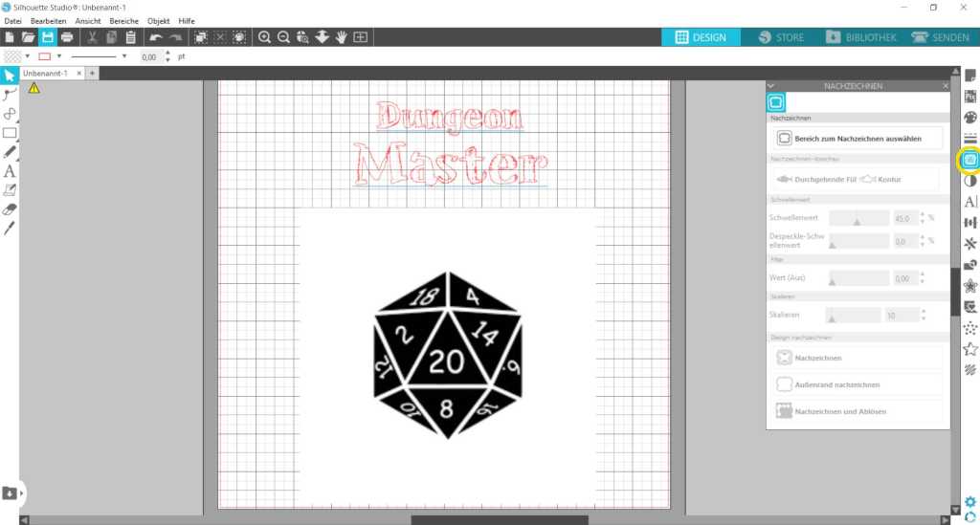Open the star outline panel icon

970,348
